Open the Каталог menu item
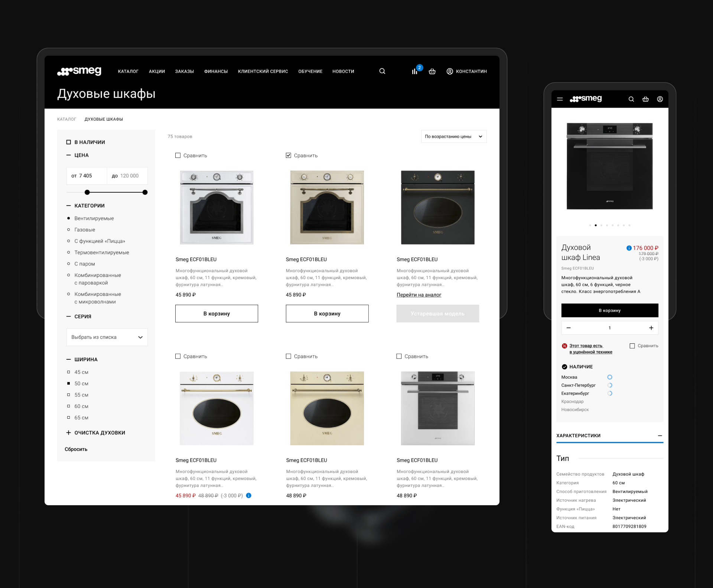This screenshot has width=713, height=588. [x=128, y=71]
